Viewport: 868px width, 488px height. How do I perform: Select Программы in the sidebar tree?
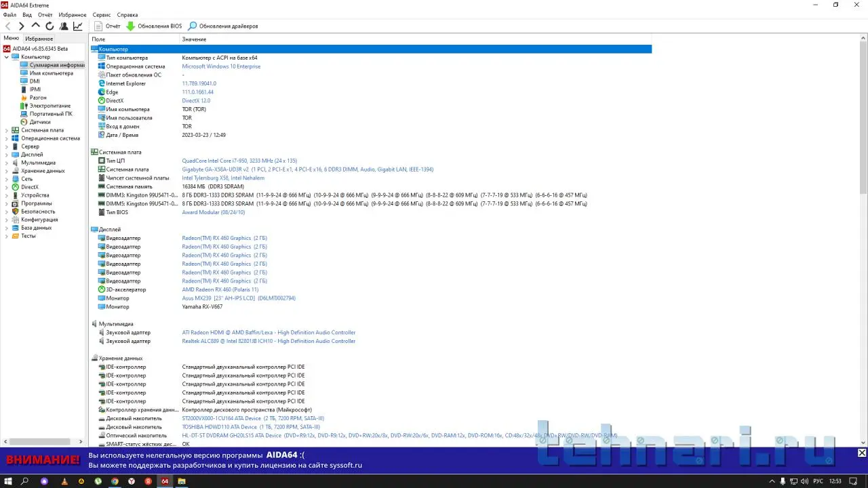click(x=36, y=203)
